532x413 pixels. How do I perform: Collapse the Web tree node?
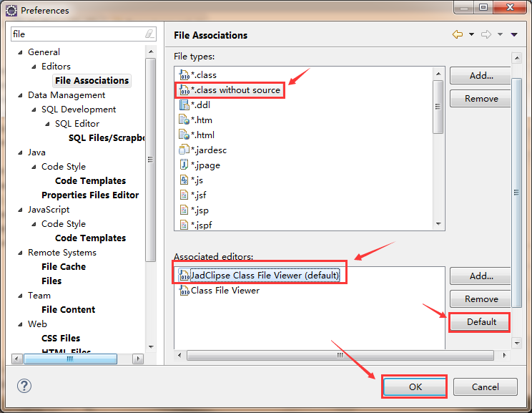pyautogui.click(x=20, y=324)
